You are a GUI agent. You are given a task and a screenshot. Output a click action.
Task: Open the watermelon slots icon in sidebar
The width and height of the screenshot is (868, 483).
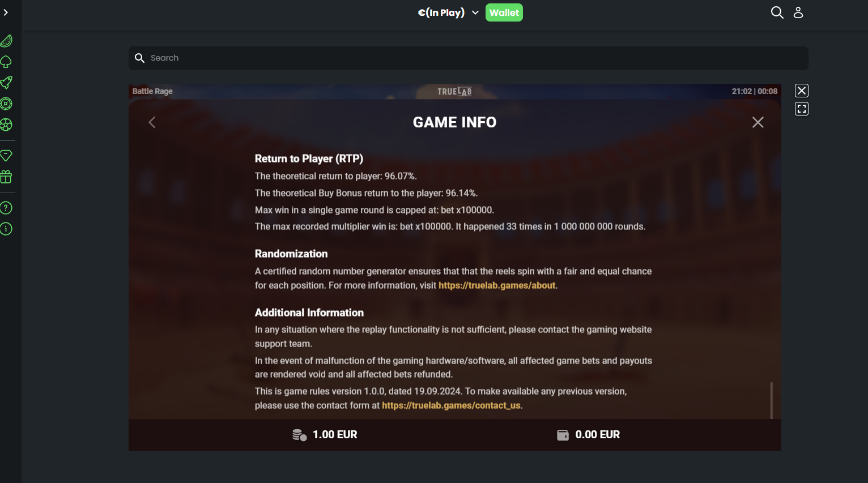[x=6, y=41]
